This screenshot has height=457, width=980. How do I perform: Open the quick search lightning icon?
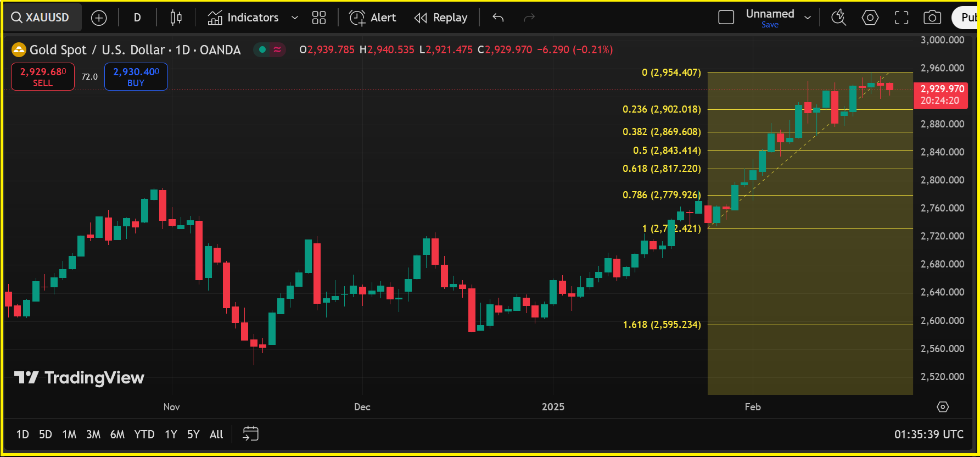(838, 18)
